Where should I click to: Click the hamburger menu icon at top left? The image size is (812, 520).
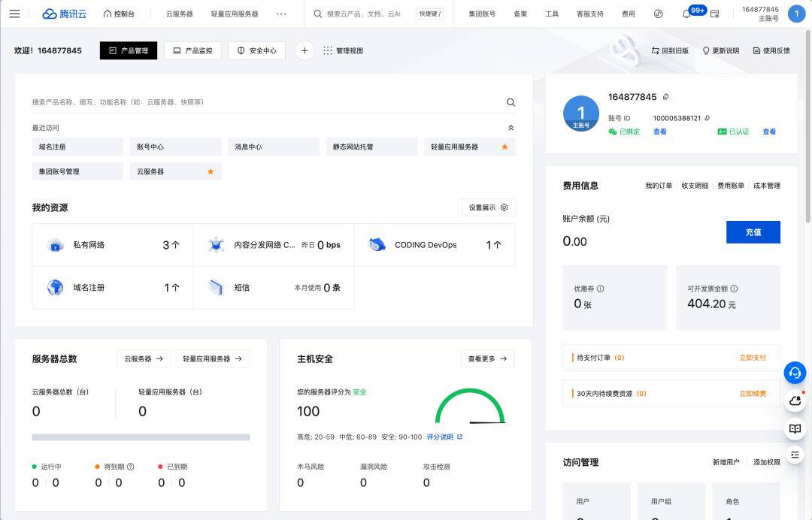point(15,13)
